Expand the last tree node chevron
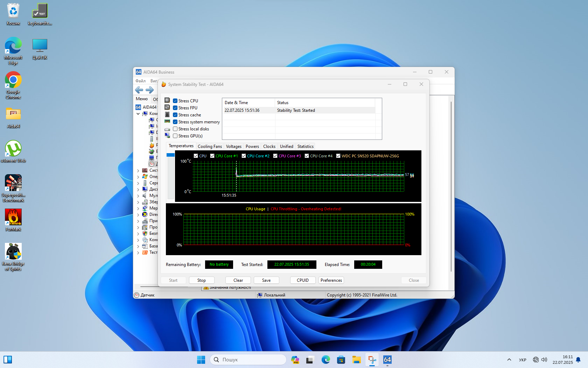 (138, 252)
